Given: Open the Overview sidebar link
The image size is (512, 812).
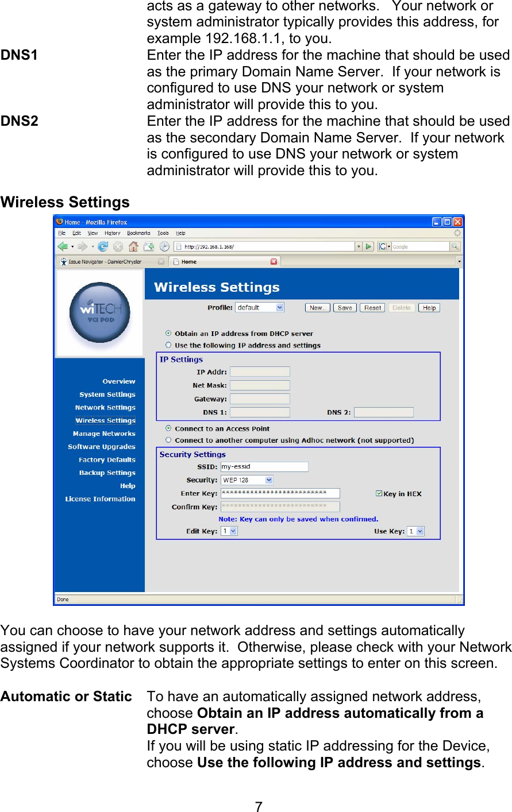Looking at the screenshot, I should pyautogui.click(x=119, y=381).
